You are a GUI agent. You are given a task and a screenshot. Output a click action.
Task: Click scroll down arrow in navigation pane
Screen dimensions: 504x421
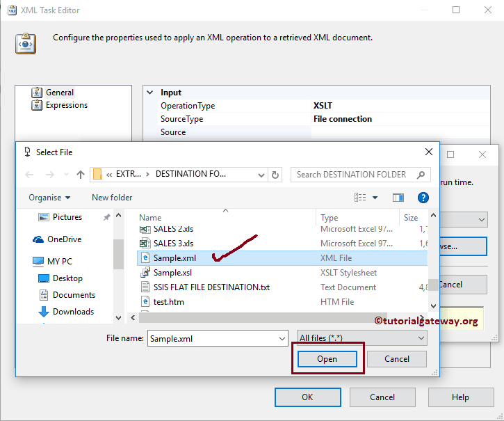click(119, 318)
